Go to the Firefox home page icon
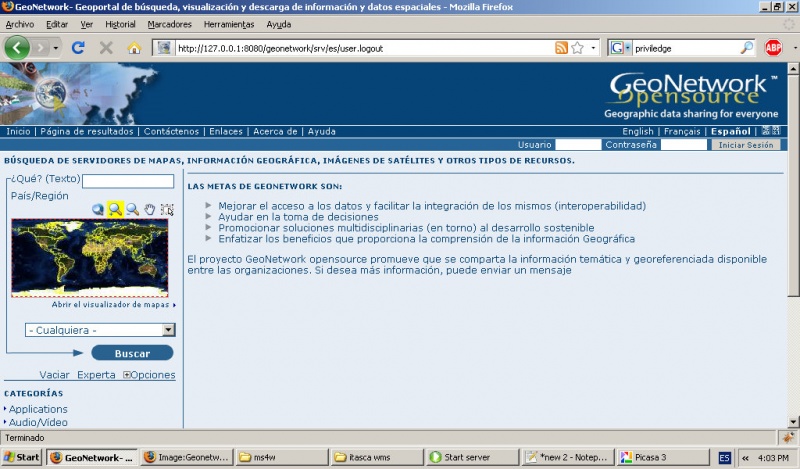This screenshot has height=469, width=800. coord(134,47)
